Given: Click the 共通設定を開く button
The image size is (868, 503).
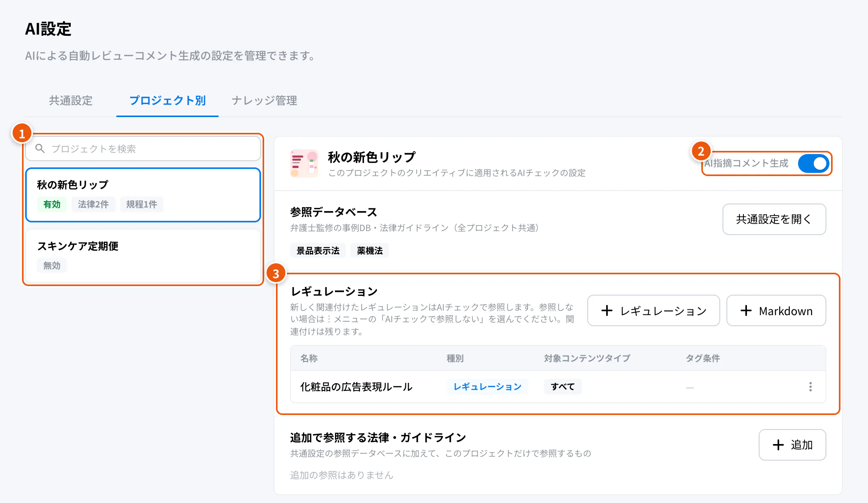Looking at the screenshot, I should (774, 219).
